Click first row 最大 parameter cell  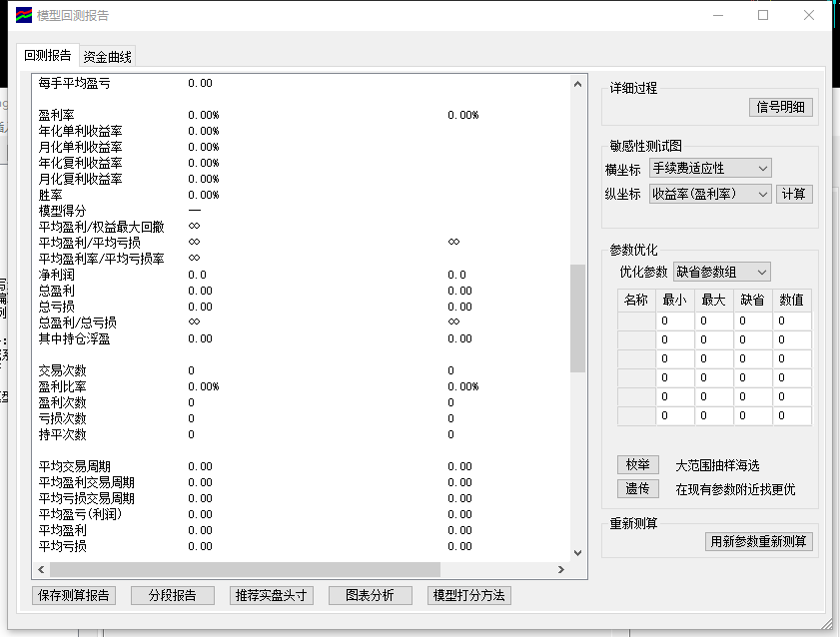coord(714,321)
